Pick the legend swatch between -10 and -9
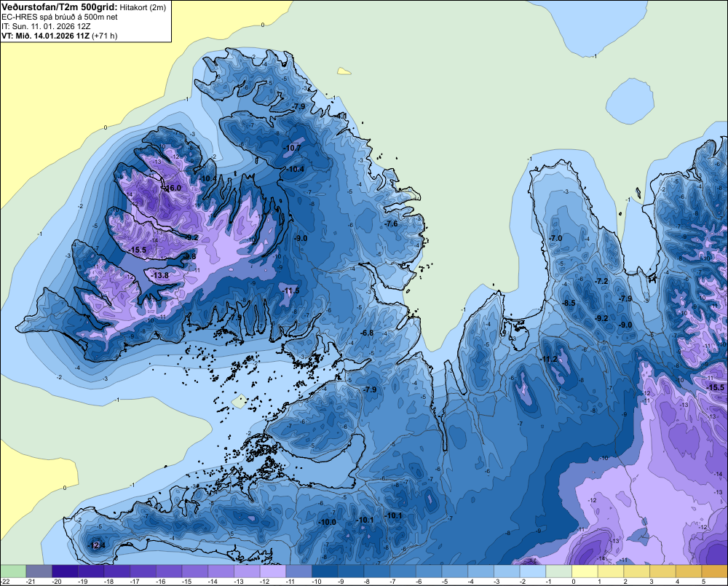This screenshot has width=728, height=586. pyautogui.click(x=325, y=571)
